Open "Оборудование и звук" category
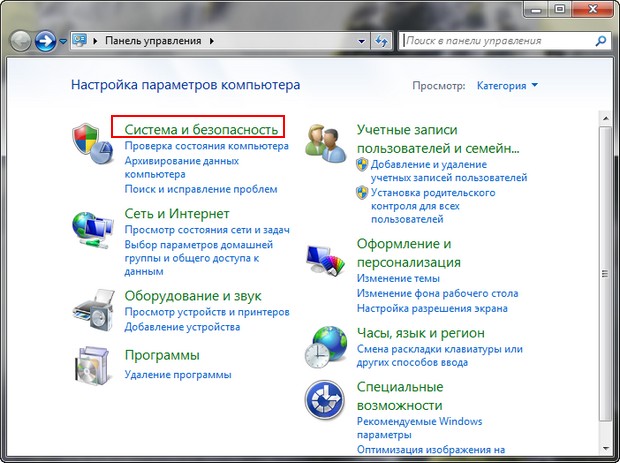This screenshot has width=620, height=463. 193,296
